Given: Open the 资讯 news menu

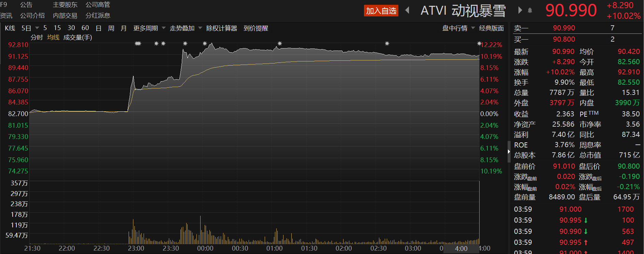Looking at the screenshot, I should [6, 16].
